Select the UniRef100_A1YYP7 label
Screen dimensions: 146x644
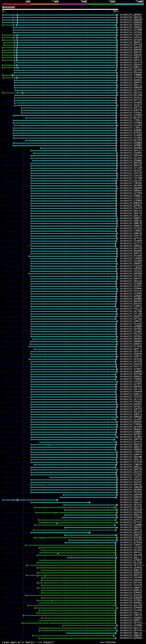click(131, 90)
